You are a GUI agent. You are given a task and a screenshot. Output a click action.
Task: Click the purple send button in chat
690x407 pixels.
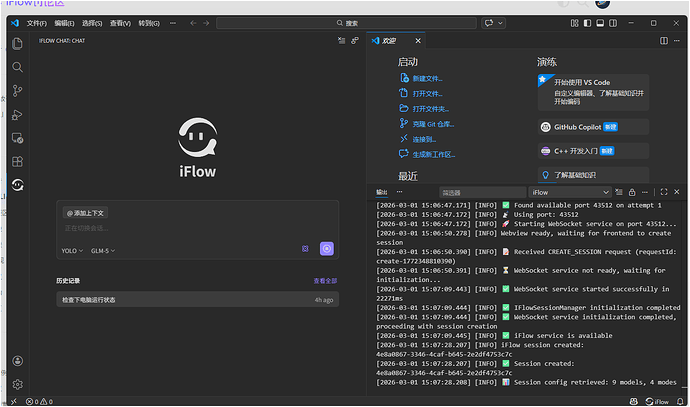[x=326, y=249]
